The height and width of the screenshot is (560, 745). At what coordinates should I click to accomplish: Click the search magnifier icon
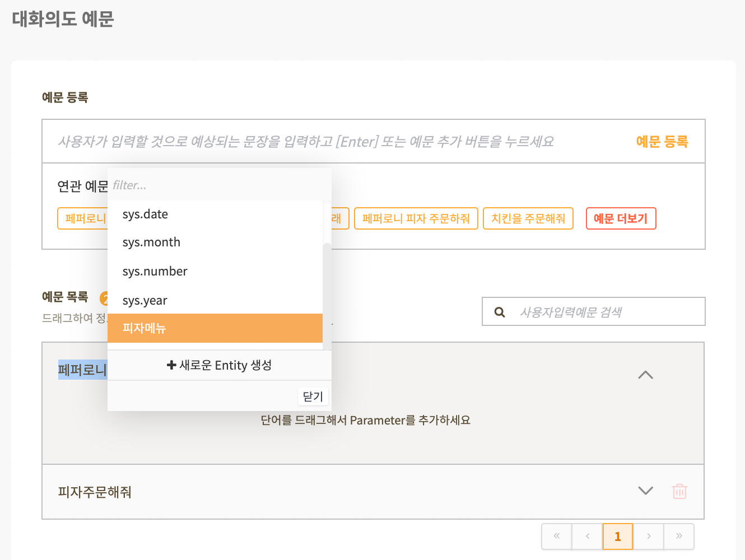pos(500,312)
